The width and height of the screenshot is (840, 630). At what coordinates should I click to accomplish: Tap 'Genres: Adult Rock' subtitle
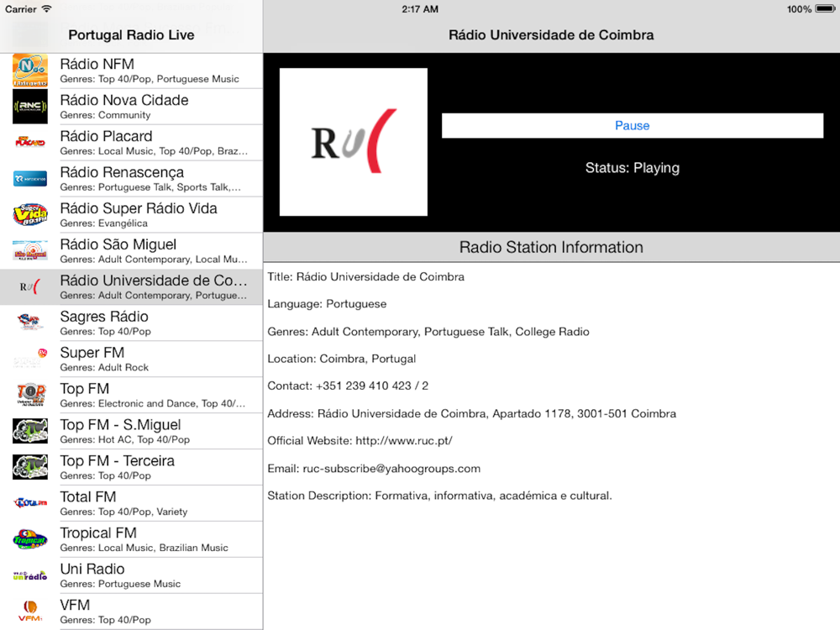(x=104, y=368)
